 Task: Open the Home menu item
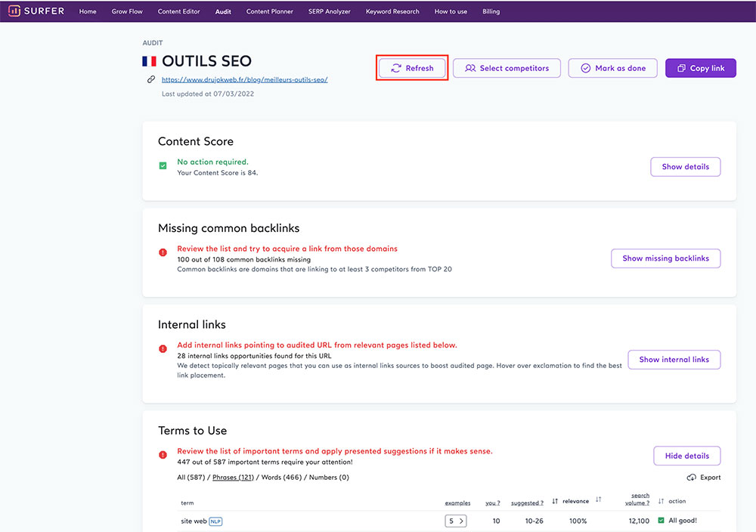click(x=88, y=11)
